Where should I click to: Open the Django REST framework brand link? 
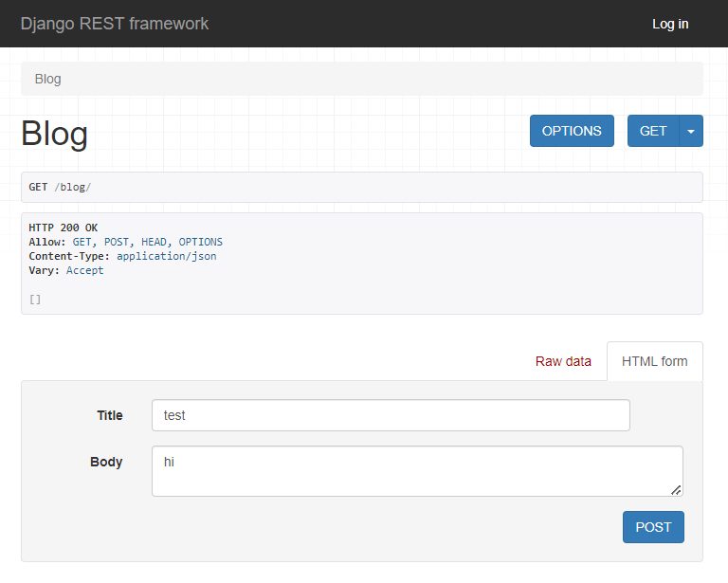click(114, 24)
